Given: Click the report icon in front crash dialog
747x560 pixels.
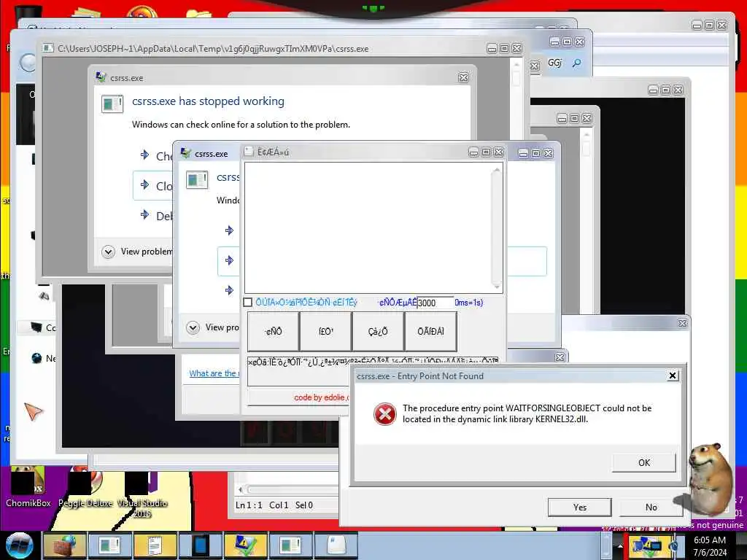Looking at the screenshot, I should (197, 181).
